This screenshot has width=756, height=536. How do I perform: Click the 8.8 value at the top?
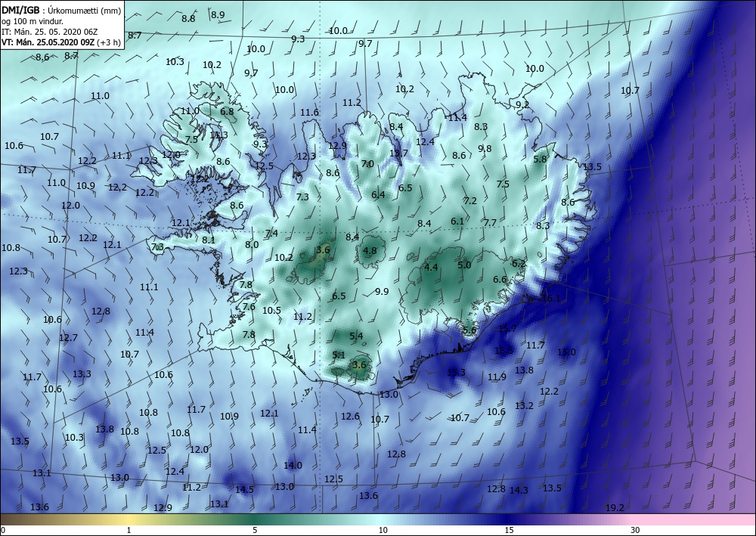click(188, 19)
